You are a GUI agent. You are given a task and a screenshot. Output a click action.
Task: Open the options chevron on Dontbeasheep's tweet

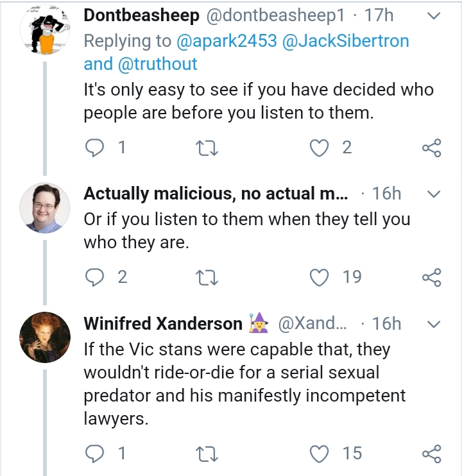tap(434, 16)
